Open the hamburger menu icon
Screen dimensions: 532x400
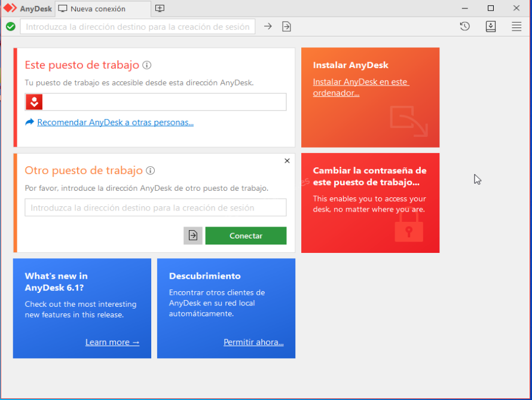pos(516,26)
